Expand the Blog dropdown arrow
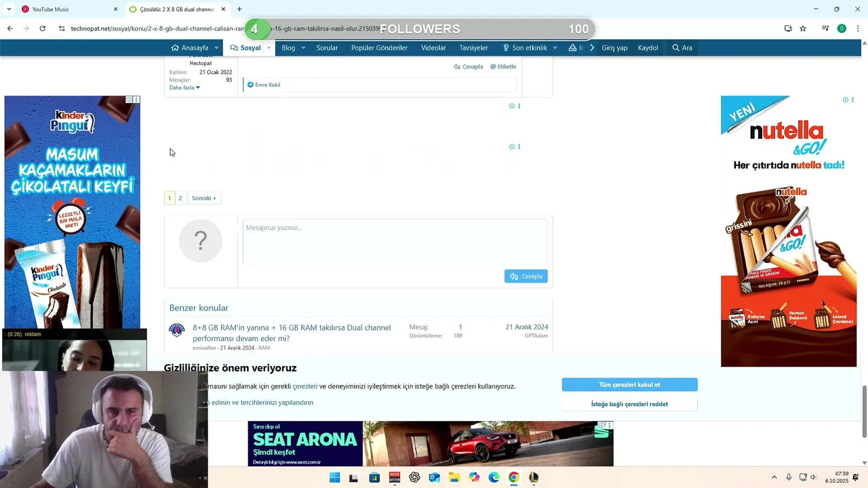Image resolution: width=868 pixels, height=488 pixels. click(303, 47)
